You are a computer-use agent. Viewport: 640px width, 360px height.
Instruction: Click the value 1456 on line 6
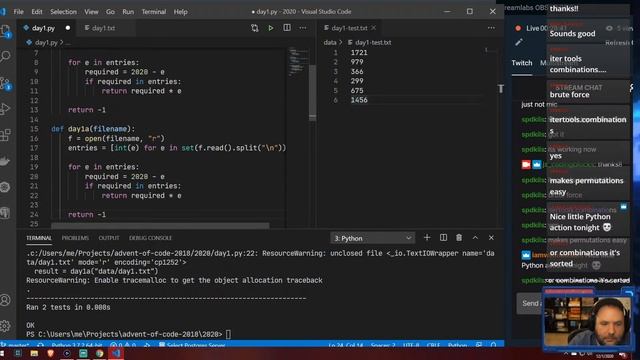pos(359,100)
